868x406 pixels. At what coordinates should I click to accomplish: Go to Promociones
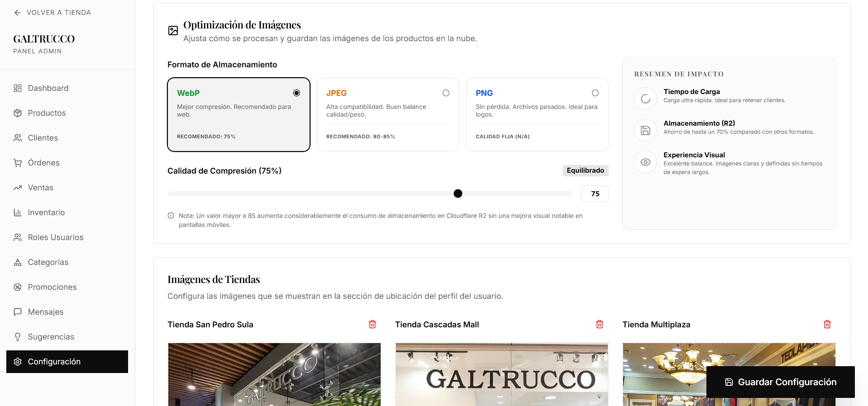point(67,287)
